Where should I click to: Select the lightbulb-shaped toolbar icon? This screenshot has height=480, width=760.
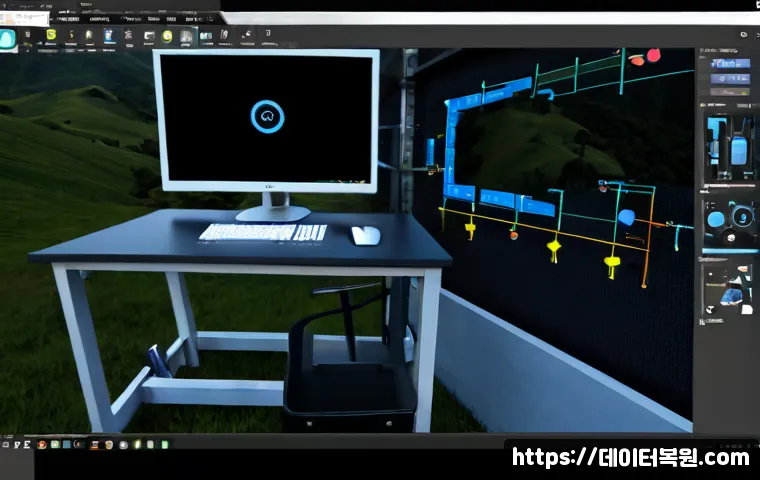click(x=89, y=35)
